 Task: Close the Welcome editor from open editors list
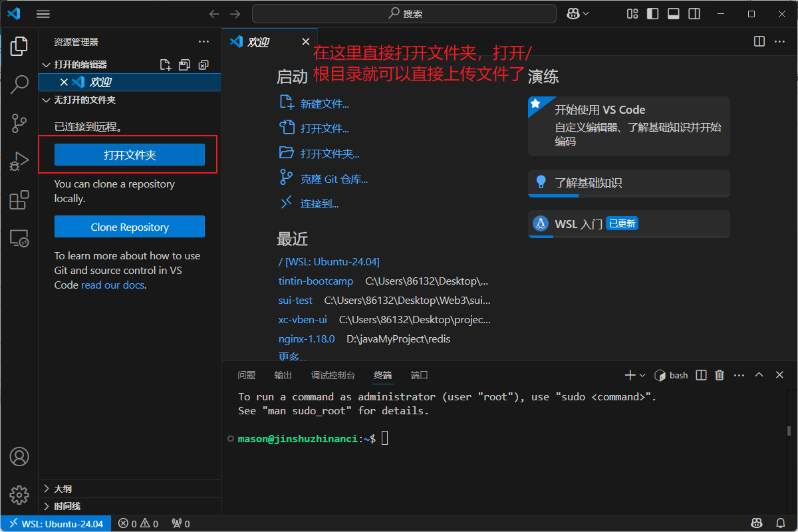[x=64, y=82]
